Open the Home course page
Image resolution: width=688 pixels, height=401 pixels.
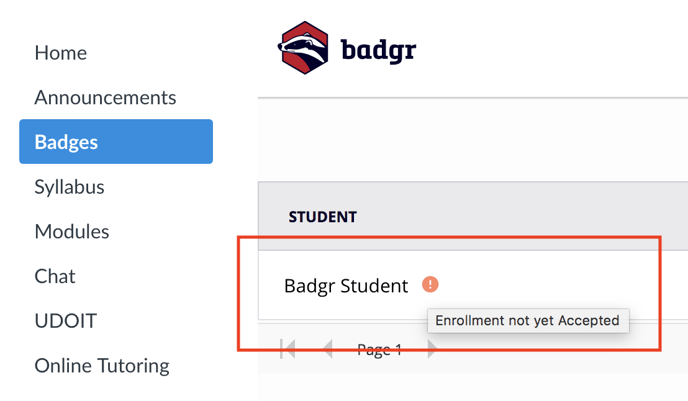(x=61, y=53)
